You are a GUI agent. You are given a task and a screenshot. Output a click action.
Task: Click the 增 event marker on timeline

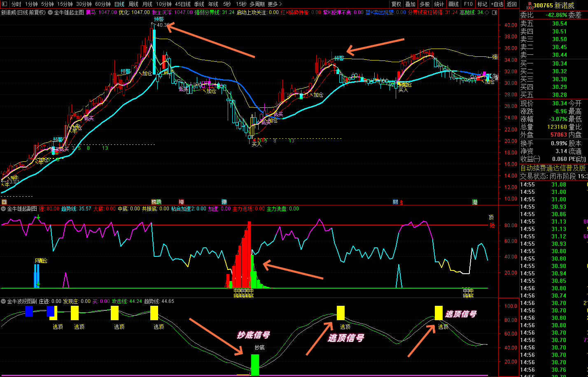[181, 202]
